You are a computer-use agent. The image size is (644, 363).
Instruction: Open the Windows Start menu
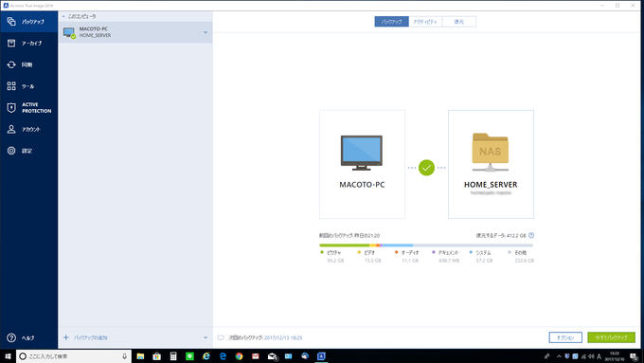tap(8, 356)
